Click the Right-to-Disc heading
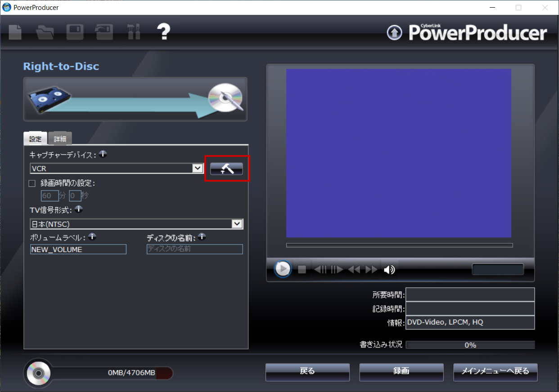The image size is (559, 392). 61,67
